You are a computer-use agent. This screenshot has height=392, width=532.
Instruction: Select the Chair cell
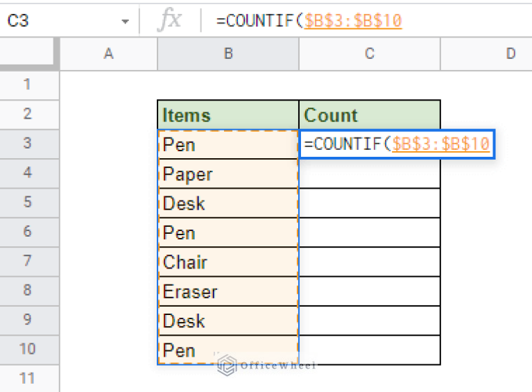click(228, 262)
